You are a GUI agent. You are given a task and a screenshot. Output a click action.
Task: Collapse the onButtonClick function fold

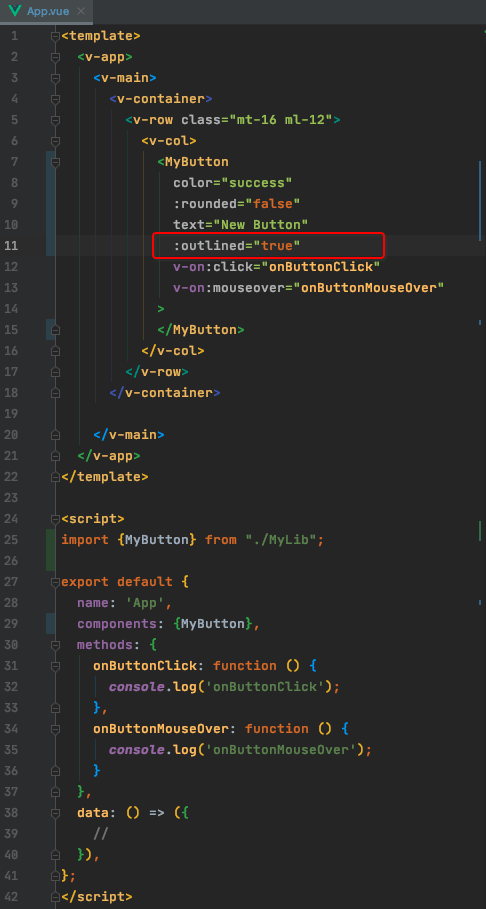coord(55,666)
